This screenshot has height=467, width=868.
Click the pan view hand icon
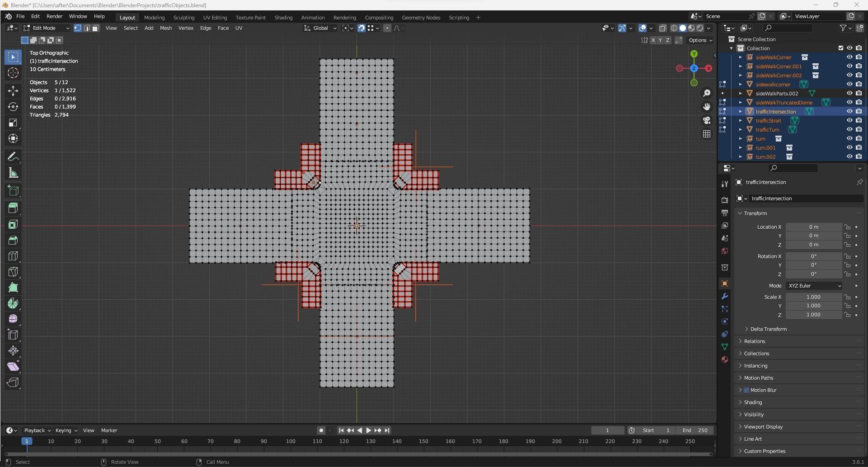(707, 107)
